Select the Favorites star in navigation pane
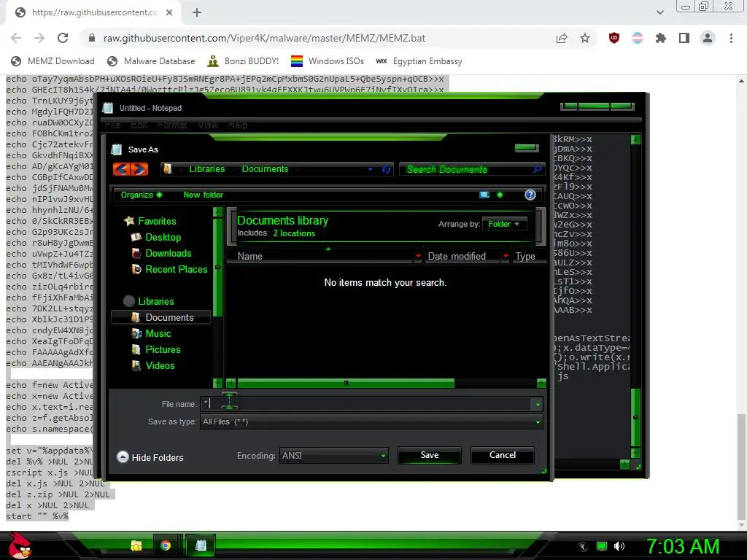 [129, 221]
